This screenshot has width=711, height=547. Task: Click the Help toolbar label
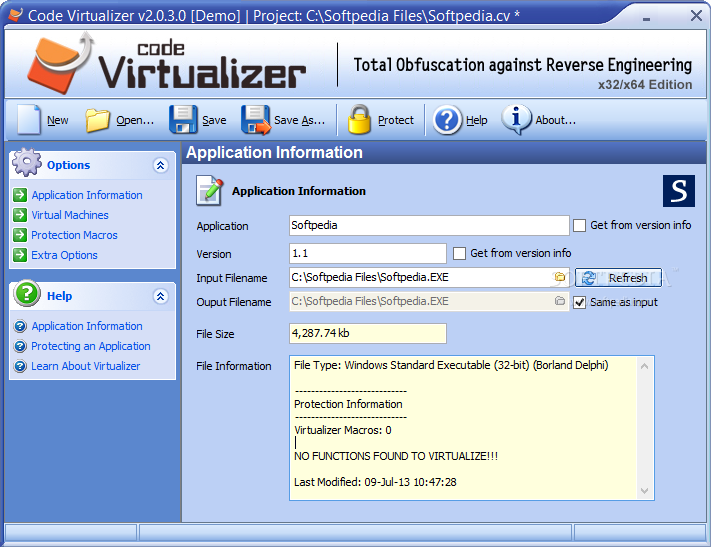[477, 120]
